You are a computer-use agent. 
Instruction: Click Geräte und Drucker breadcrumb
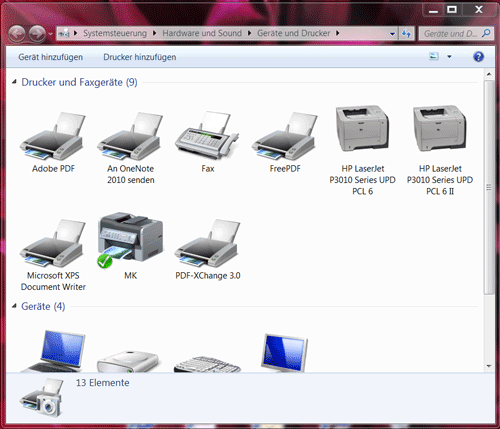click(293, 33)
